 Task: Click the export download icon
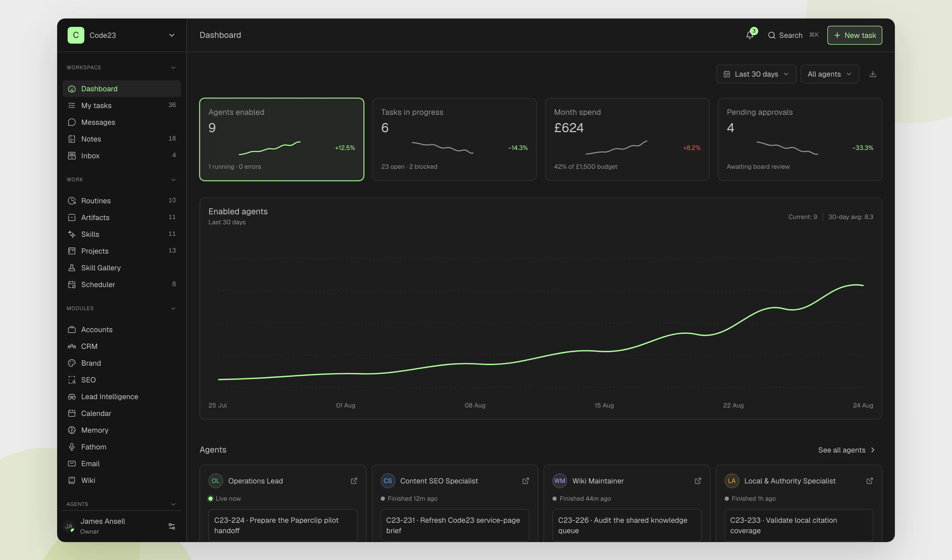[x=873, y=74]
